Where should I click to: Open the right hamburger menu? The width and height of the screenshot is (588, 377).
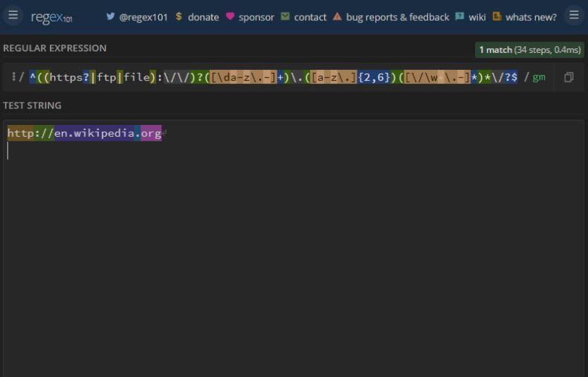[574, 16]
